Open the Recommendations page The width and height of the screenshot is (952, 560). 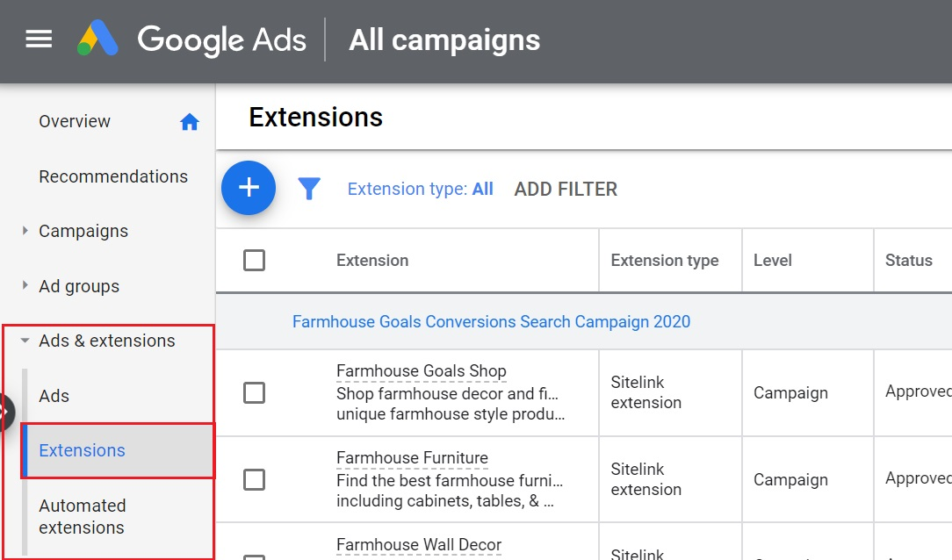113,176
